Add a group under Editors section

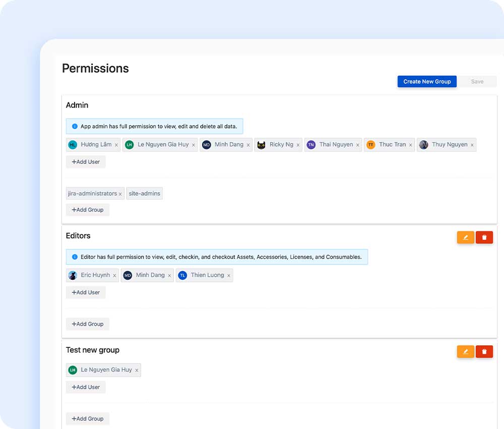point(87,324)
